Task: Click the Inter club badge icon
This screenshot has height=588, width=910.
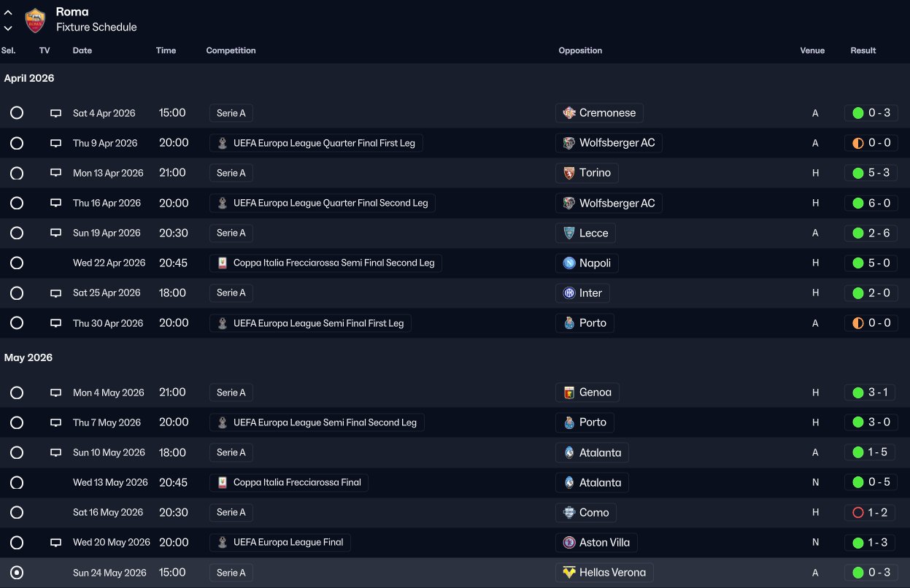Action: click(x=569, y=293)
